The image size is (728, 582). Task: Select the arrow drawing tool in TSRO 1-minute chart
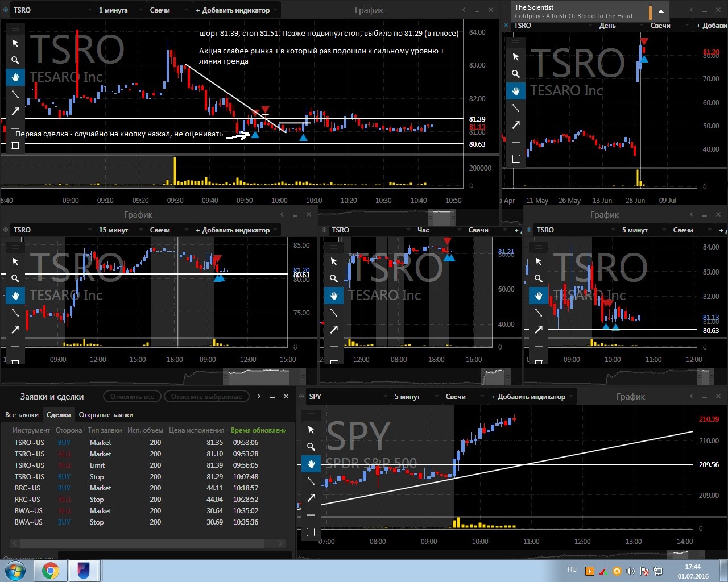pyautogui.click(x=15, y=111)
